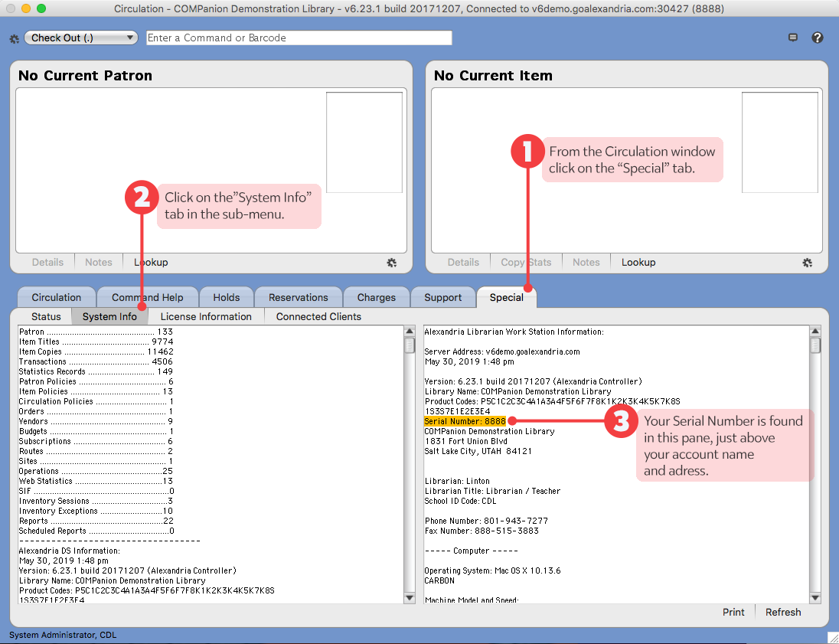Screen dimensions: 839x644
Task: Open item Copy Stats tab
Action: pos(526,263)
